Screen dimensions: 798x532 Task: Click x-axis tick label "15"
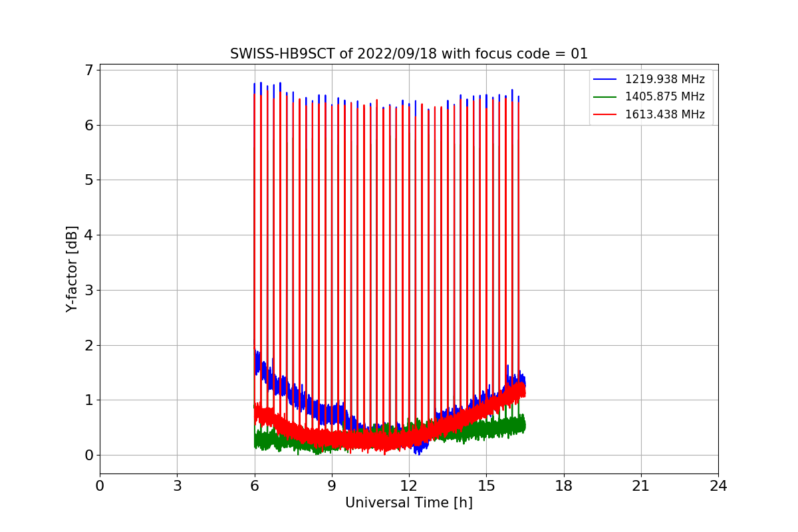(x=486, y=486)
